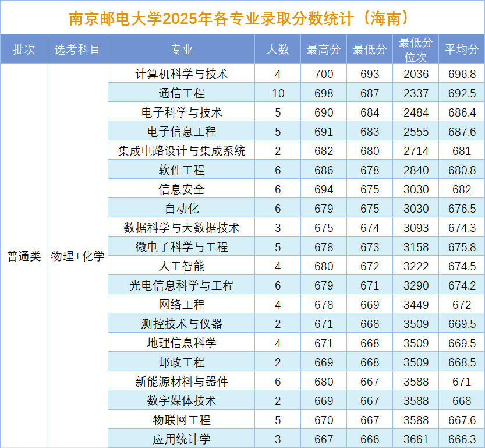The width and height of the screenshot is (485, 448).
Task: Click the 人工智能 major cell
Action: pyautogui.click(x=181, y=266)
